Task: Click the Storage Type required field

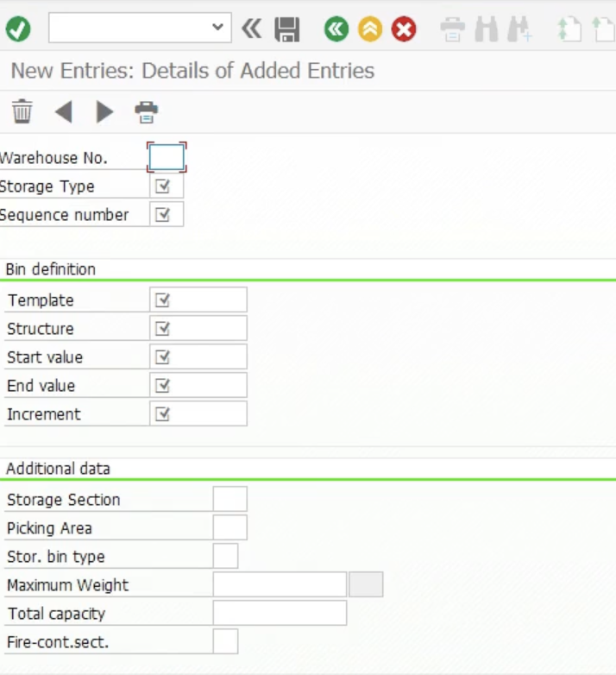Action: (x=167, y=186)
